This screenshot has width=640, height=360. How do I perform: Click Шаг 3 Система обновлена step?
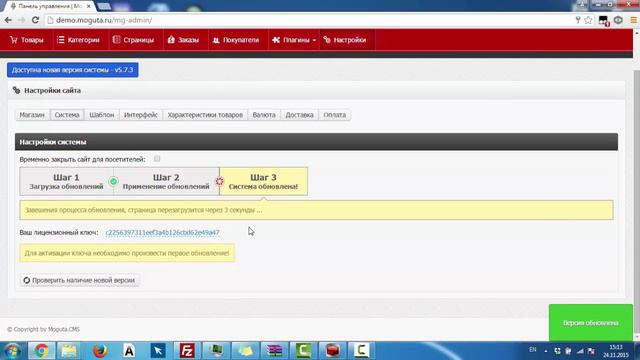(x=263, y=181)
